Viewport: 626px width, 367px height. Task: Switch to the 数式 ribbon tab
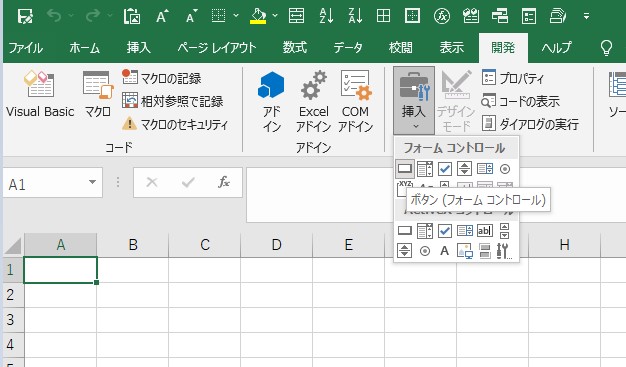click(295, 48)
